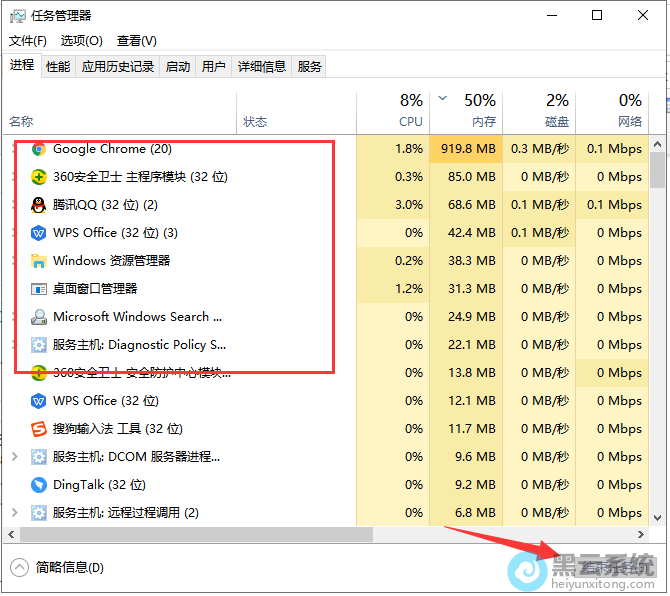Select the 桌面窗口管理器 icon
Screen dimensions: 670x596
[x=39, y=289]
